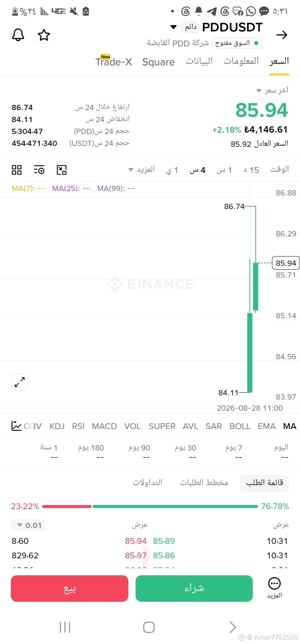This screenshot has width=300, height=644.
Task: Tap the red بيع sell button
Action: (69, 588)
